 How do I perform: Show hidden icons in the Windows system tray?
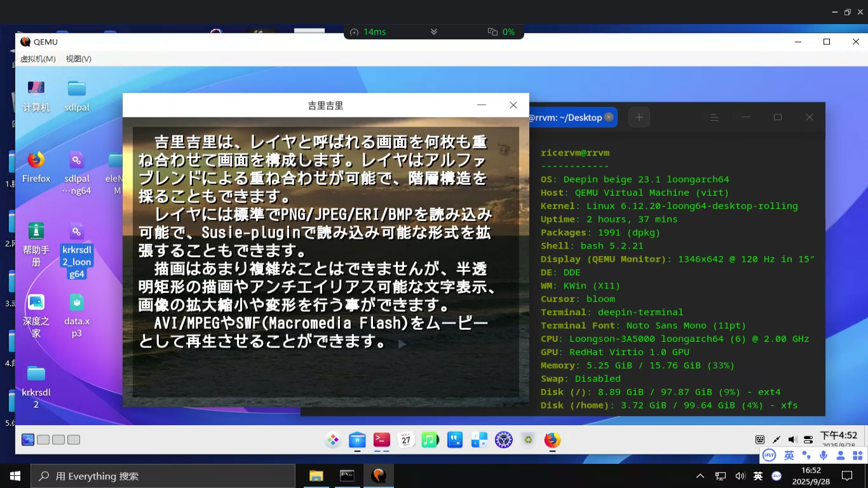click(x=700, y=476)
